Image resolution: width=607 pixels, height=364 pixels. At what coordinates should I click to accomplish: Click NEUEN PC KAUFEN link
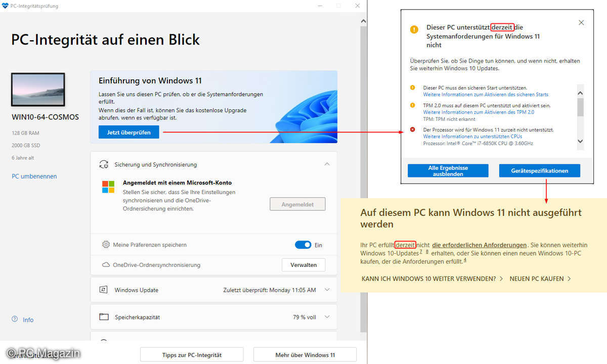(540, 279)
